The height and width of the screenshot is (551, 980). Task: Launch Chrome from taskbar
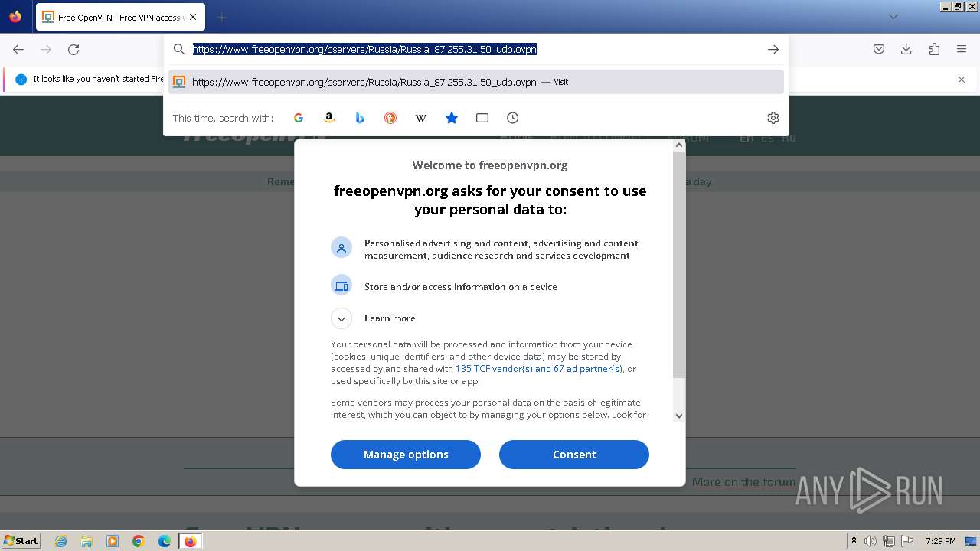139,541
